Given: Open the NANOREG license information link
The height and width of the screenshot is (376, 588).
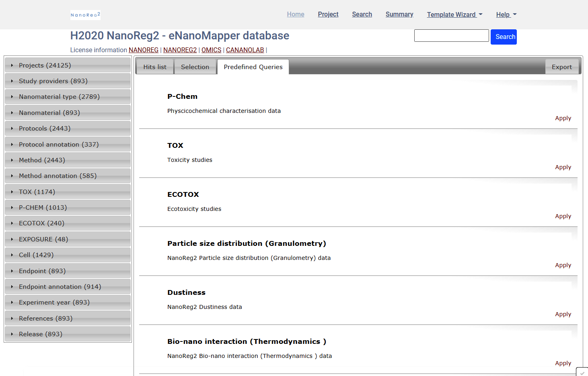Looking at the screenshot, I should coord(144,50).
